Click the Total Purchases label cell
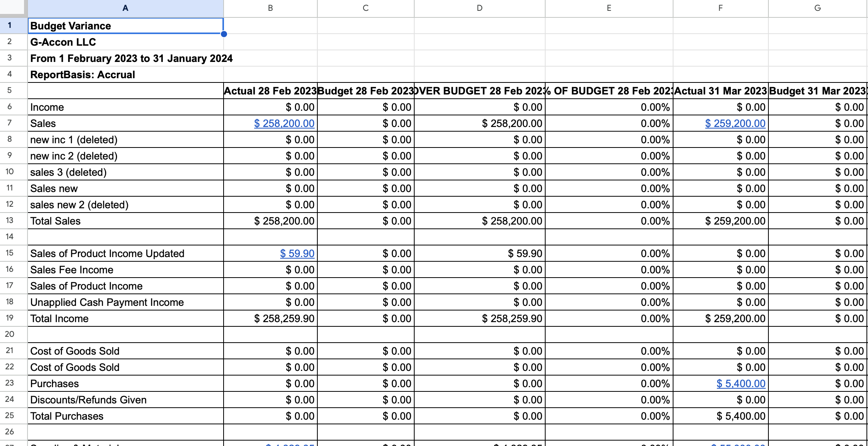Image resolution: width=868 pixels, height=446 pixels. (x=125, y=416)
